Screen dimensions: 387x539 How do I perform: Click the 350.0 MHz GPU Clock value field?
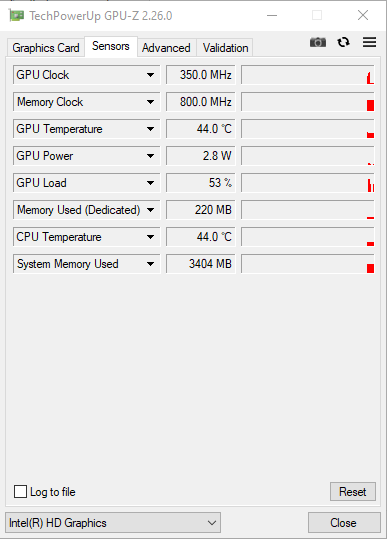tap(201, 75)
